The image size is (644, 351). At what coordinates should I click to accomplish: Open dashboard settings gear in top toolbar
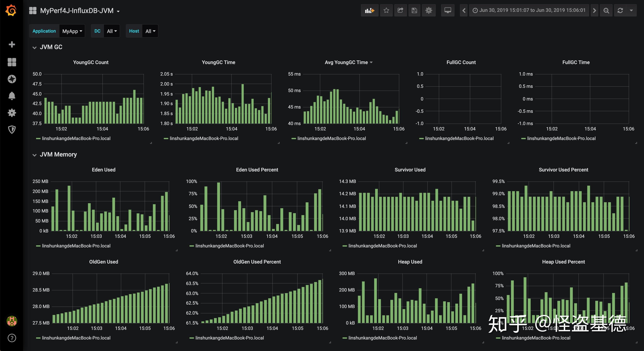pyautogui.click(x=428, y=11)
